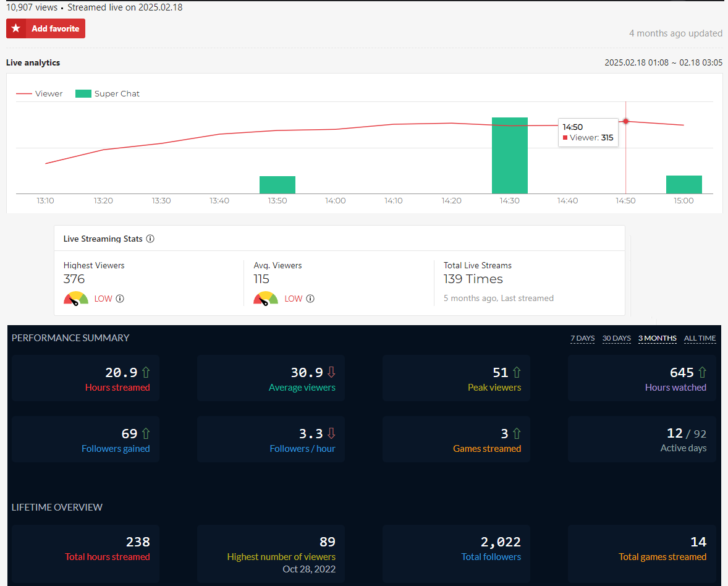728x586 pixels.
Task: Click the red down arrow beside Average viewers
Action: pyautogui.click(x=331, y=372)
